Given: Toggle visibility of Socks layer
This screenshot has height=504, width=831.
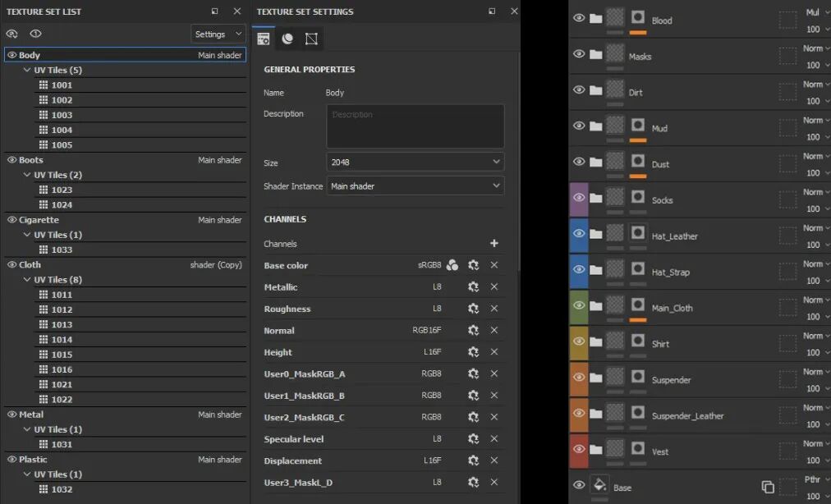Looking at the screenshot, I should [579, 198].
